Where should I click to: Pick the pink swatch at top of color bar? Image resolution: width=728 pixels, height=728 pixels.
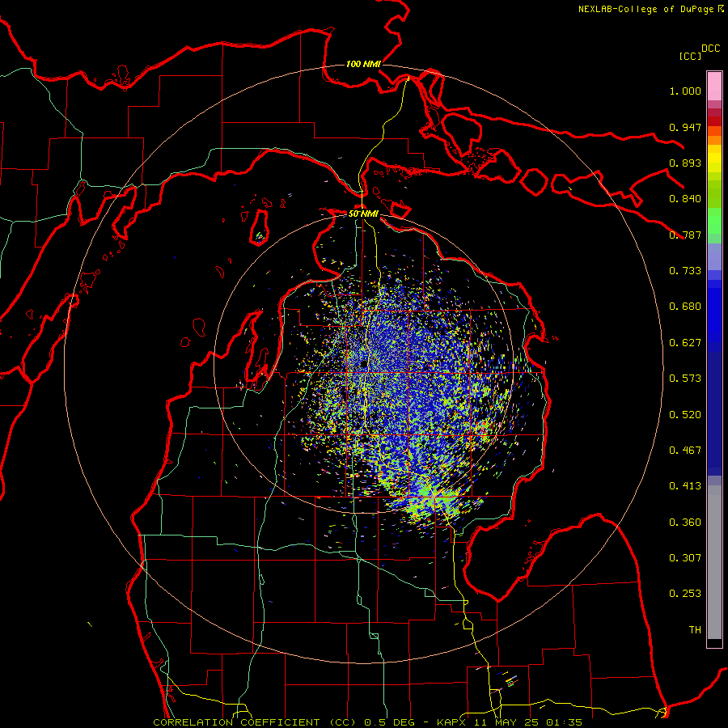714,87
